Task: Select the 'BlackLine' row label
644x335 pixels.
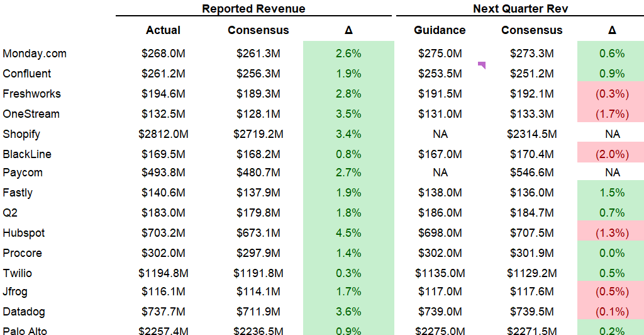Action: (x=27, y=154)
